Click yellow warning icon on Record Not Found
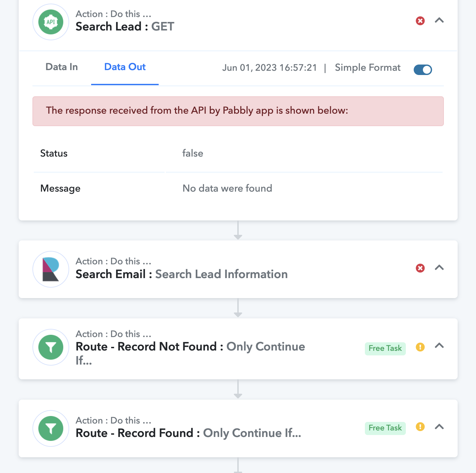 pyautogui.click(x=420, y=347)
